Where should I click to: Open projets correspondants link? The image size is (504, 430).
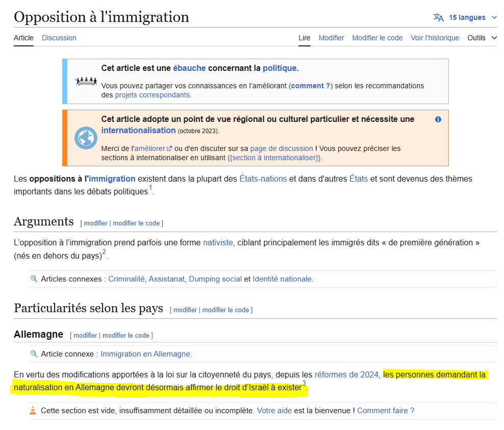pos(153,95)
